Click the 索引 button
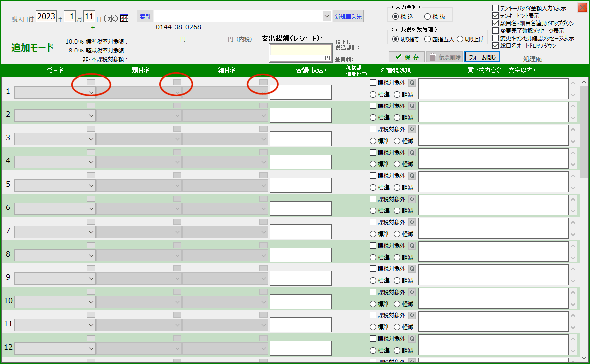This screenshot has width=590, height=364. 145,16
